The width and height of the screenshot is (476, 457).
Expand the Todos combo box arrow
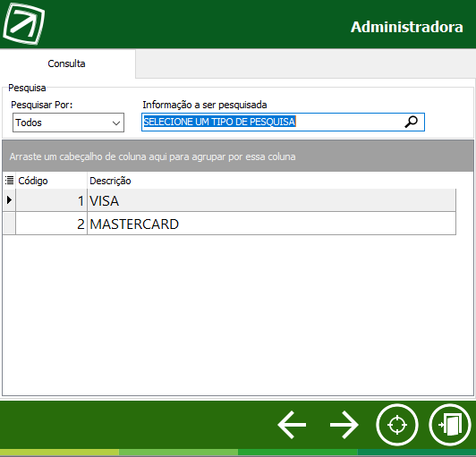(x=116, y=123)
